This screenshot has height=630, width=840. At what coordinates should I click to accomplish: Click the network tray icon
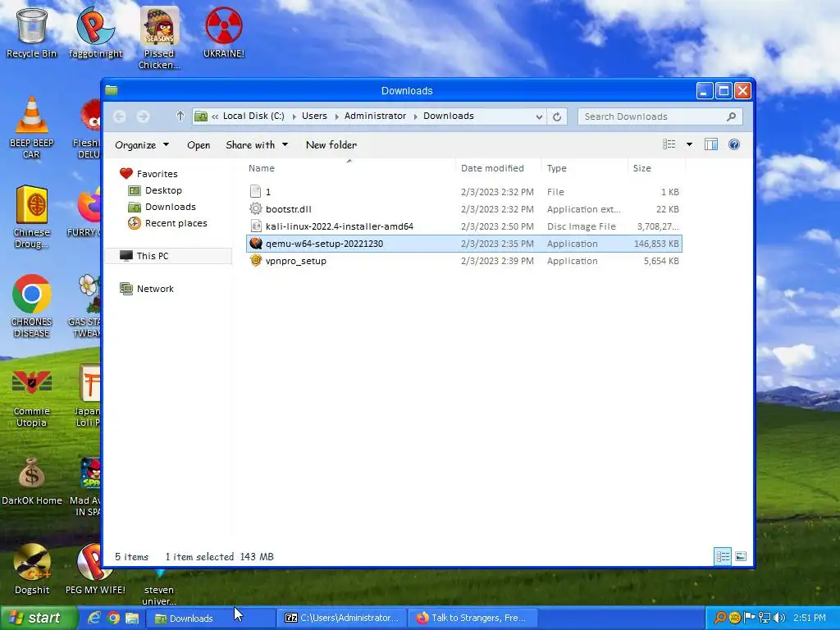pyautogui.click(x=765, y=618)
